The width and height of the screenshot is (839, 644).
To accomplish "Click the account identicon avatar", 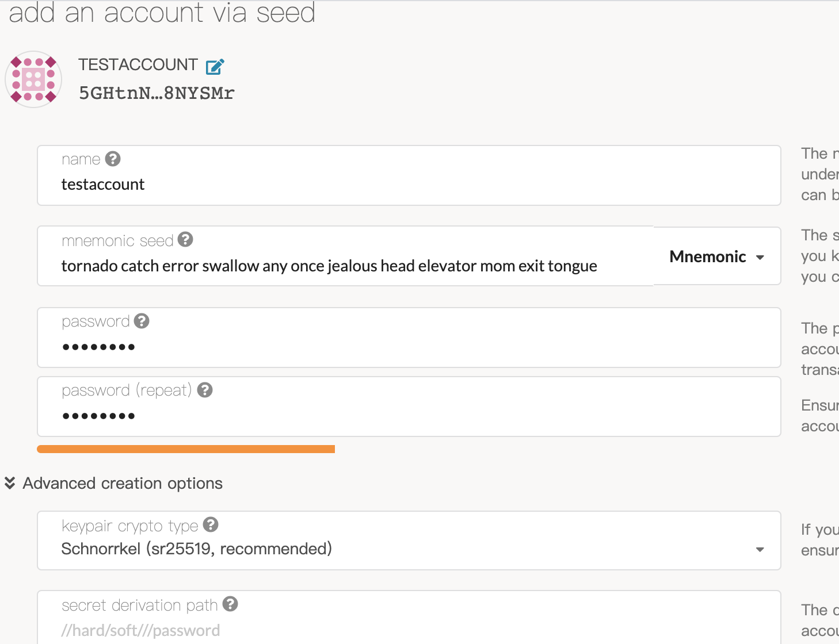I will click(33, 79).
